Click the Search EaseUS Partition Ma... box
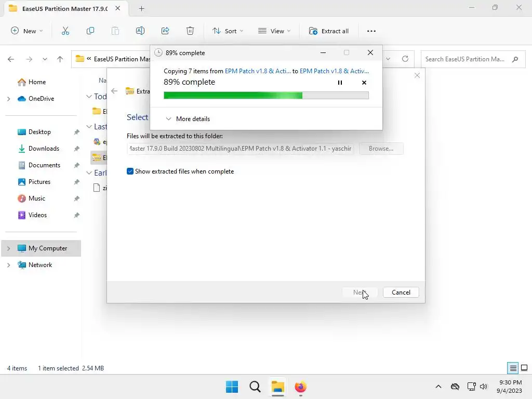Screen dimensions: 532x399 tap(473, 59)
